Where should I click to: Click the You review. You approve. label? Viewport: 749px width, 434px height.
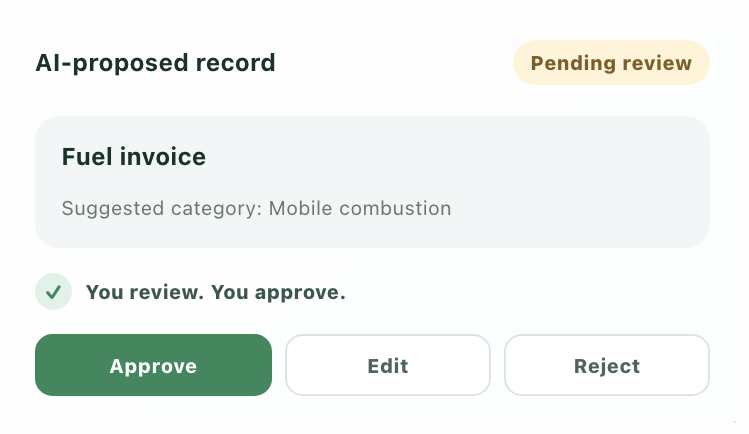[215, 292]
